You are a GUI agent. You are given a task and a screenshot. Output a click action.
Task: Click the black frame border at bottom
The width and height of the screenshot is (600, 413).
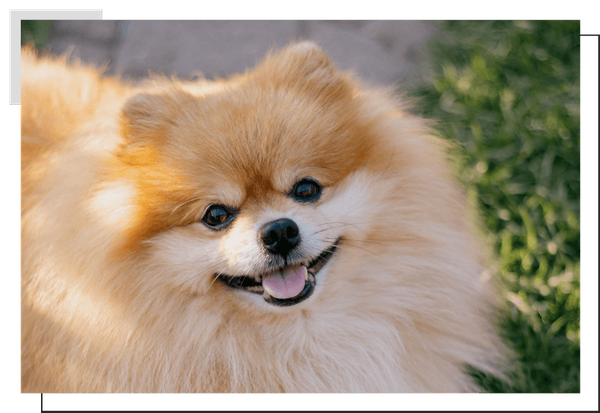pos(300,402)
